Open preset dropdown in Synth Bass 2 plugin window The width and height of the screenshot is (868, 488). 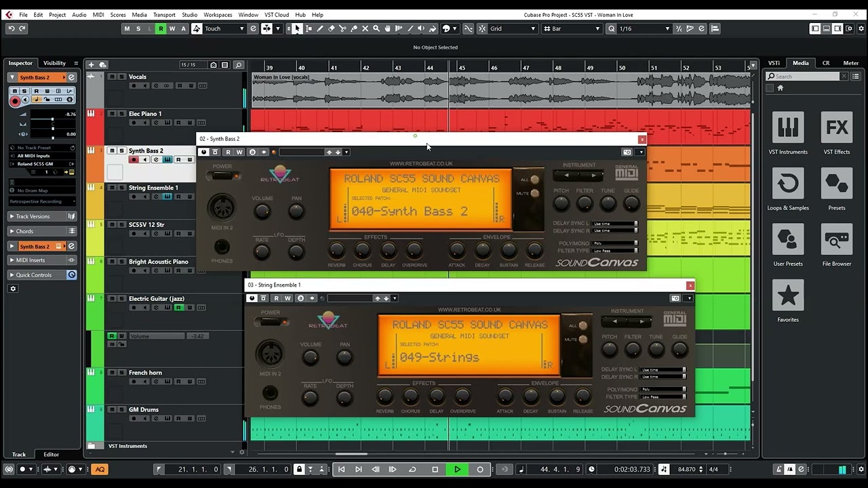[347, 152]
